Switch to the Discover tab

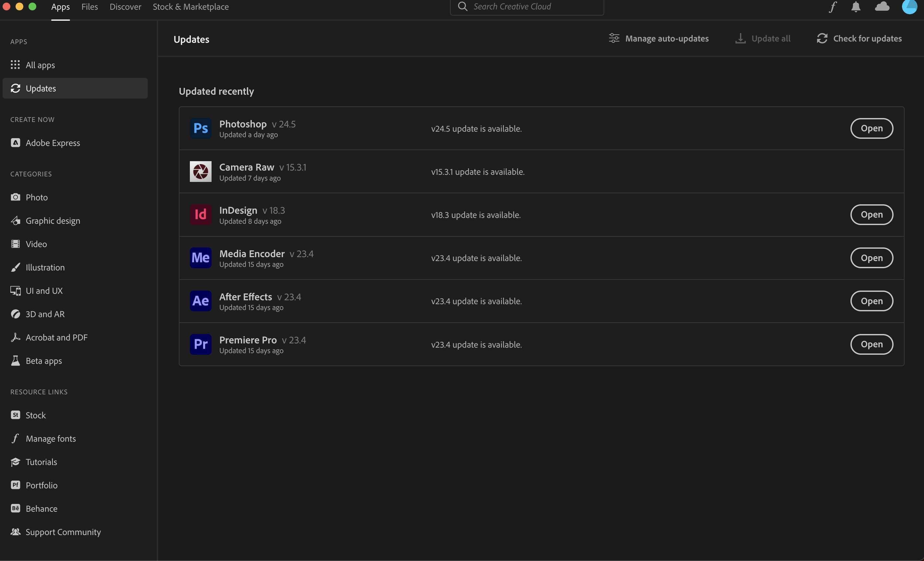[x=125, y=7]
